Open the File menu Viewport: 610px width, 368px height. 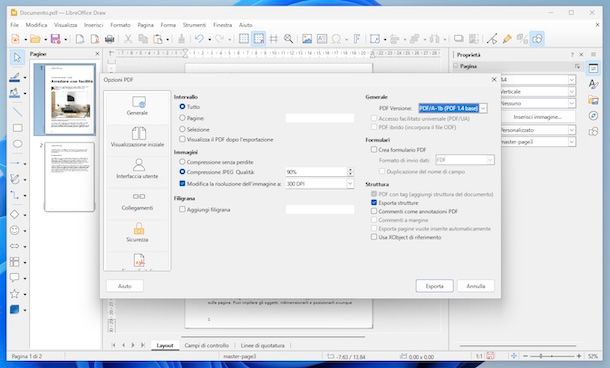(14, 25)
